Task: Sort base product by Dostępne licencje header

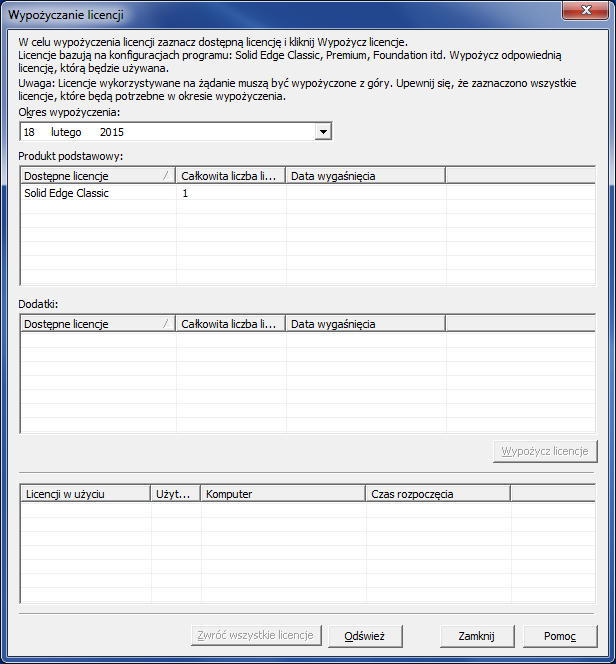Action: (x=98, y=176)
